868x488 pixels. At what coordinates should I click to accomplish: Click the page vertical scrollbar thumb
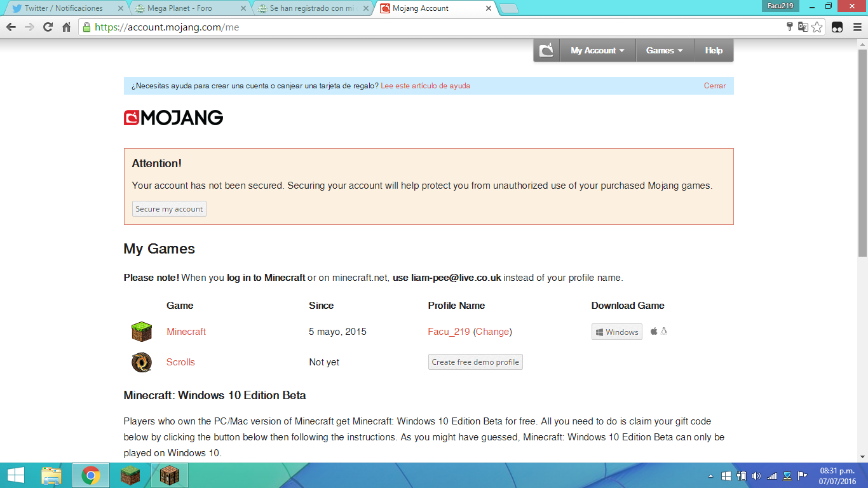point(862,152)
